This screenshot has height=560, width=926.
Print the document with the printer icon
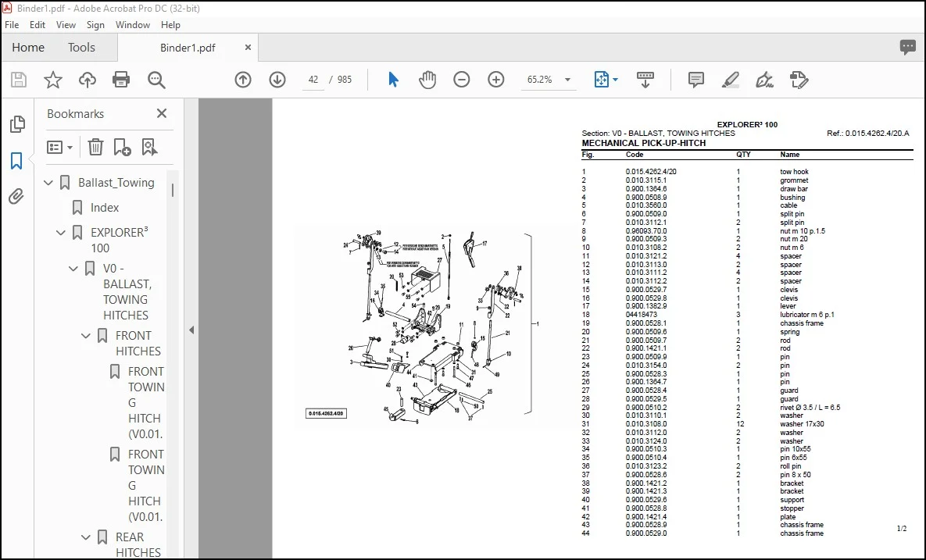tap(121, 80)
